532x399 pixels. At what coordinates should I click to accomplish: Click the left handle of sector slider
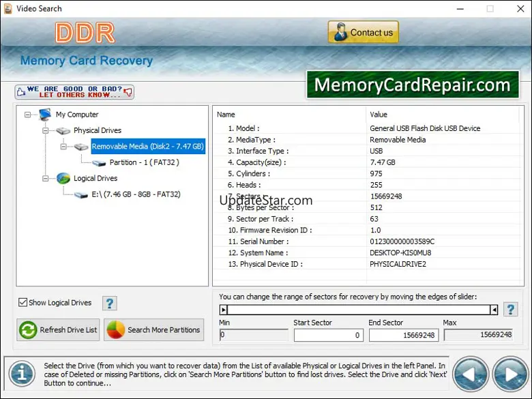click(223, 310)
